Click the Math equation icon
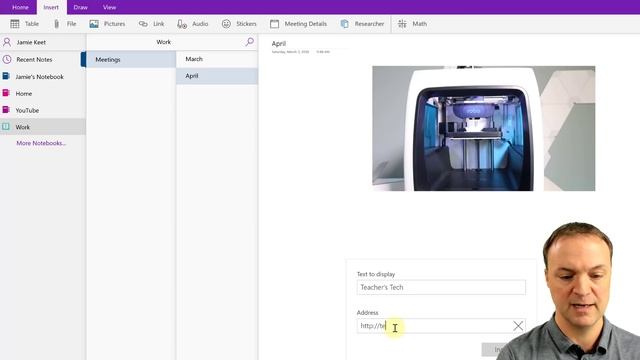 pos(402,24)
